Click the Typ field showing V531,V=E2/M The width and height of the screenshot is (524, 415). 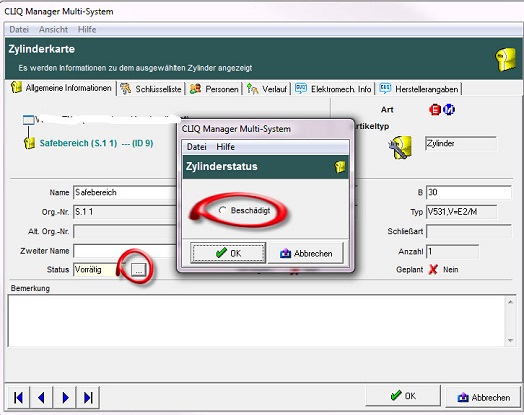coord(461,212)
